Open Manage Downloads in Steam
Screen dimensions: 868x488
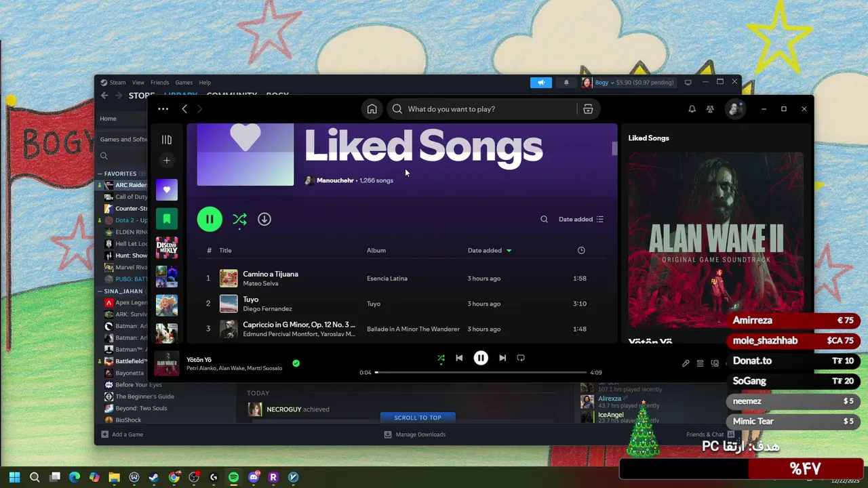[x=415, y=434]
